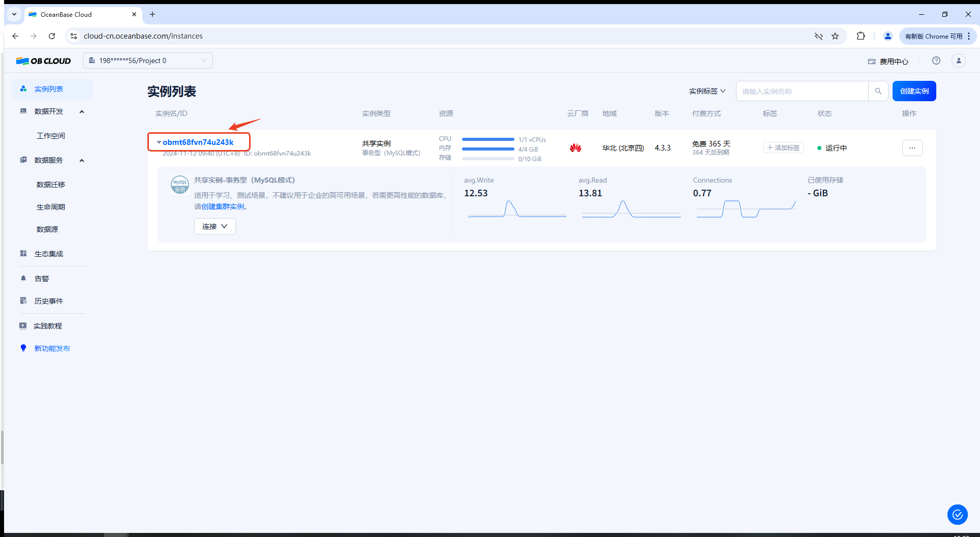The image size is (980, 537).
Task: Click the 华北 (北京四) region cell
Action: coord(623,148)
